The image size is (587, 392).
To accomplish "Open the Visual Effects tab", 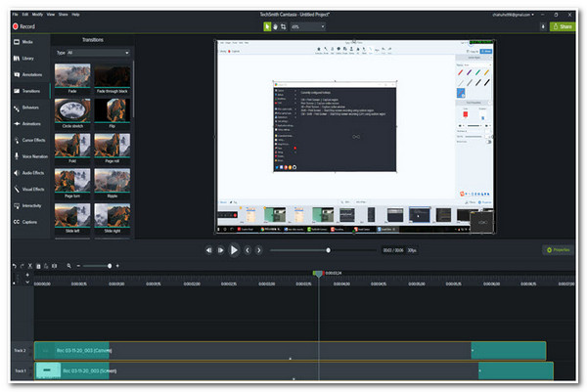I will coord(28,190).
